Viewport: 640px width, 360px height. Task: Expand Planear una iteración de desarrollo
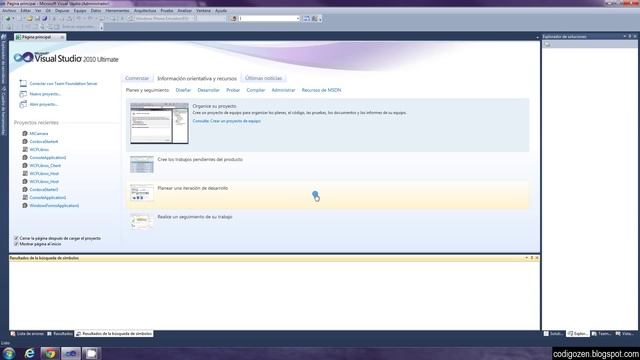[x=193, y=188]
